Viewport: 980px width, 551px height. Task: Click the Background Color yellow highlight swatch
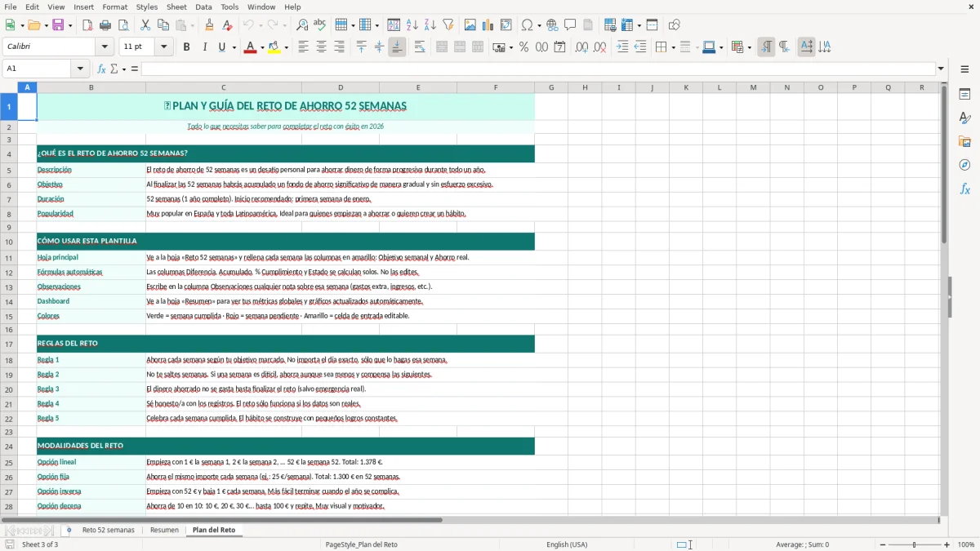pyautogui.click(x=274, y=47)
